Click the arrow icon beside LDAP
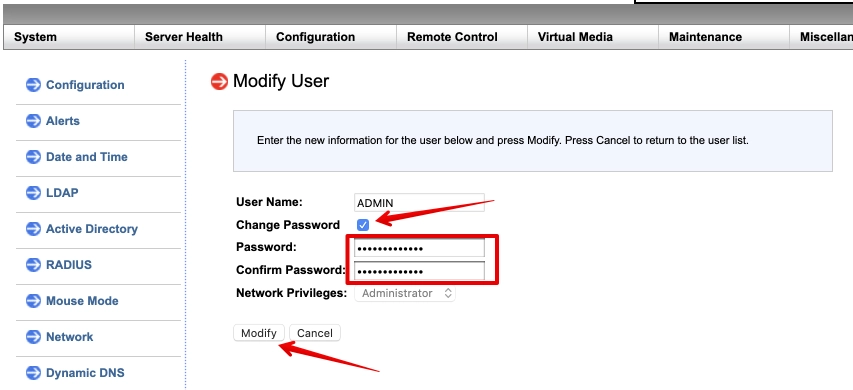Image resolution: width=853 pixels, height=390 pixels. (x=33, y=193)
